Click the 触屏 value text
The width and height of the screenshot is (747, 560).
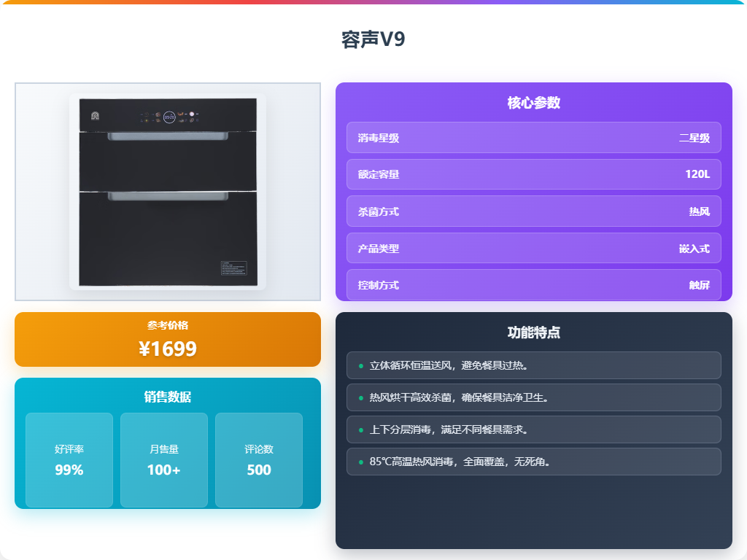[x=700, y=285]
